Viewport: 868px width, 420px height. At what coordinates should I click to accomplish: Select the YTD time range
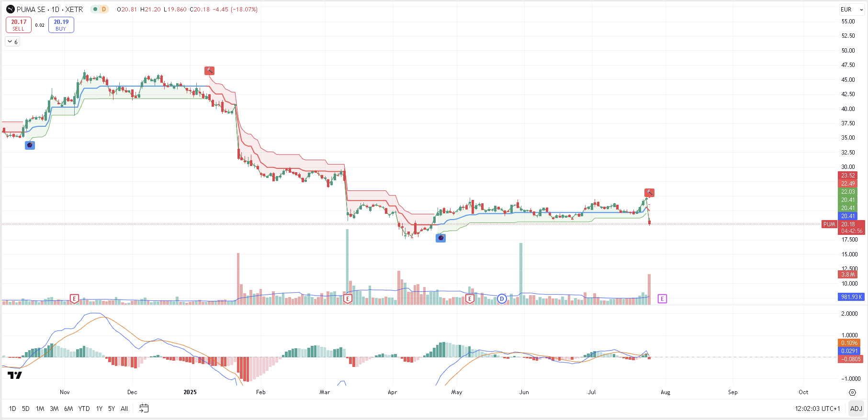tap(84, 409)
